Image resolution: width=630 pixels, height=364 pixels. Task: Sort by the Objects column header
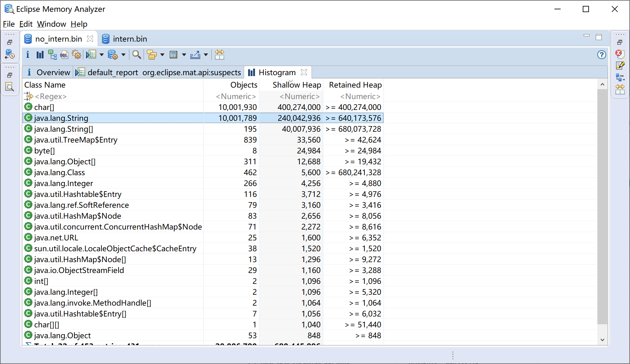tap(231, 85)
